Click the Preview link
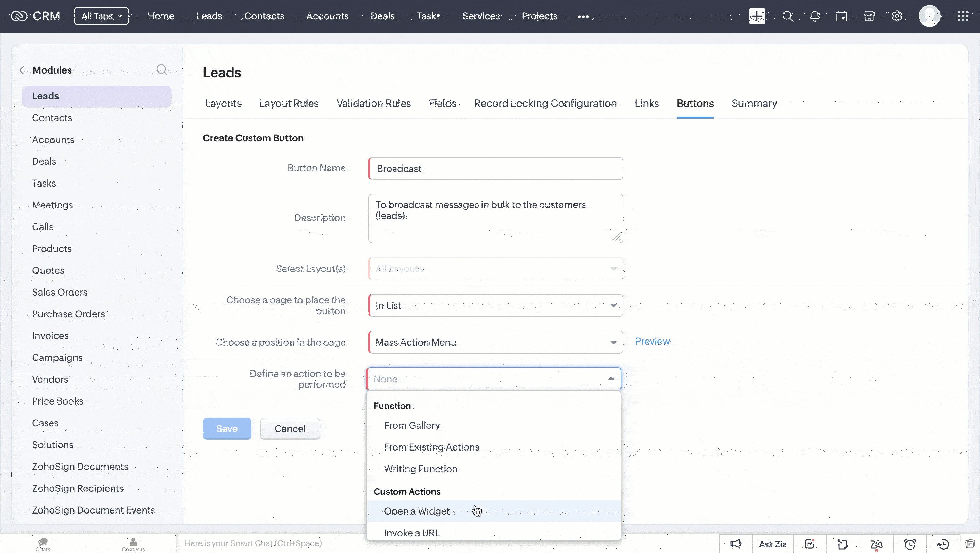This screenshot has height=553, width=980. tap(652, 342)
